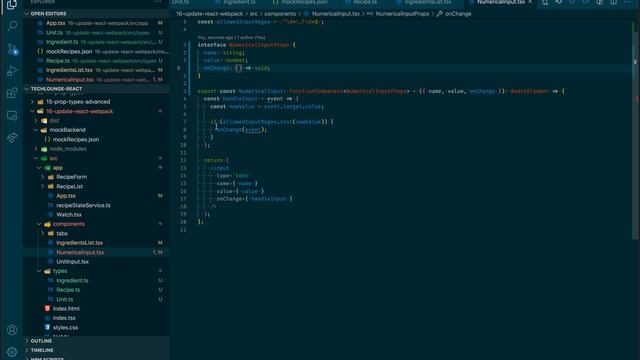Open the Remote Explorer view

(12, 116)
